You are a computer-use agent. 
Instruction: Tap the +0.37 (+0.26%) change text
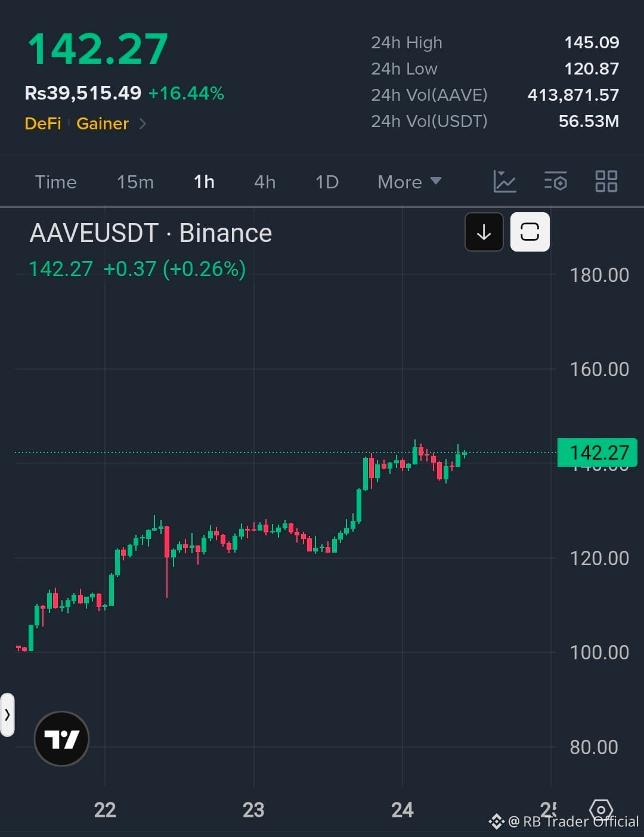175,269
